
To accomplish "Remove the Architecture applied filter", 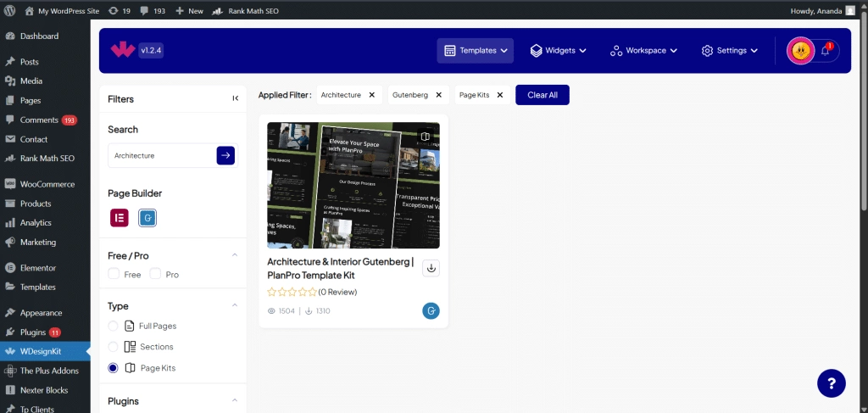I will point(372,95).
